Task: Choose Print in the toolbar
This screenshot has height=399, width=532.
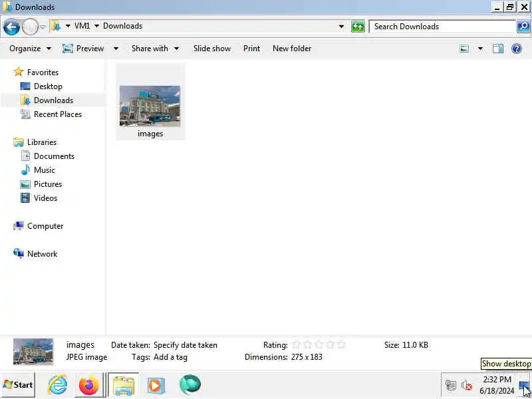Action: click(252, 49)
